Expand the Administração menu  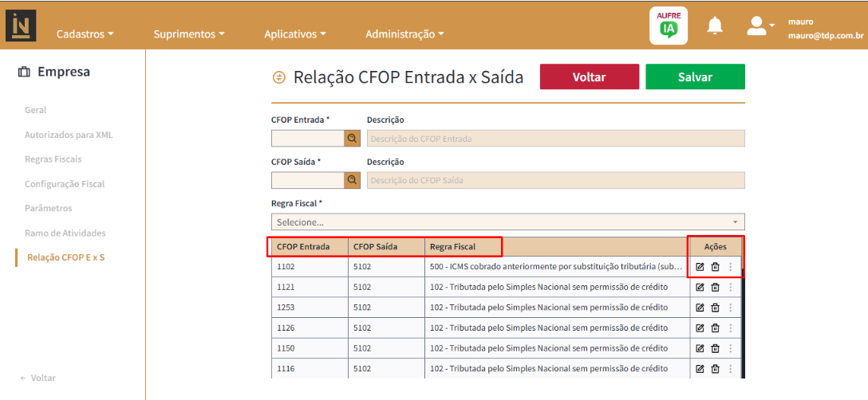coord(404,34)
